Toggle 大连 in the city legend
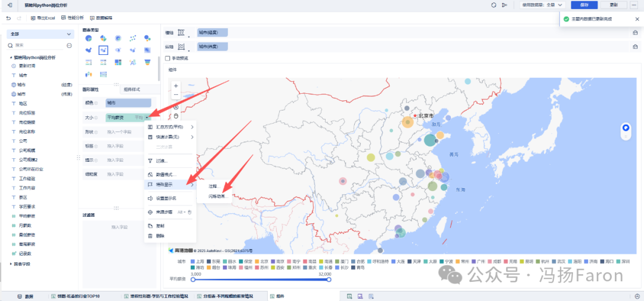The image size is (644, 301). 398,261
